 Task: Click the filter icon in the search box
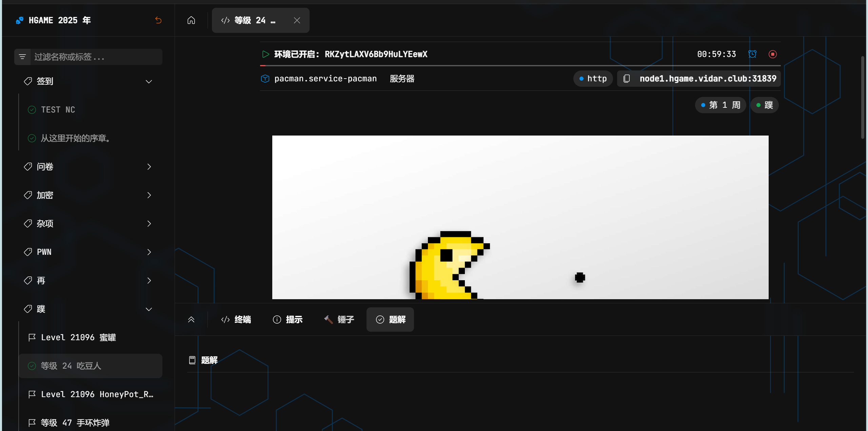coord(22,57)
